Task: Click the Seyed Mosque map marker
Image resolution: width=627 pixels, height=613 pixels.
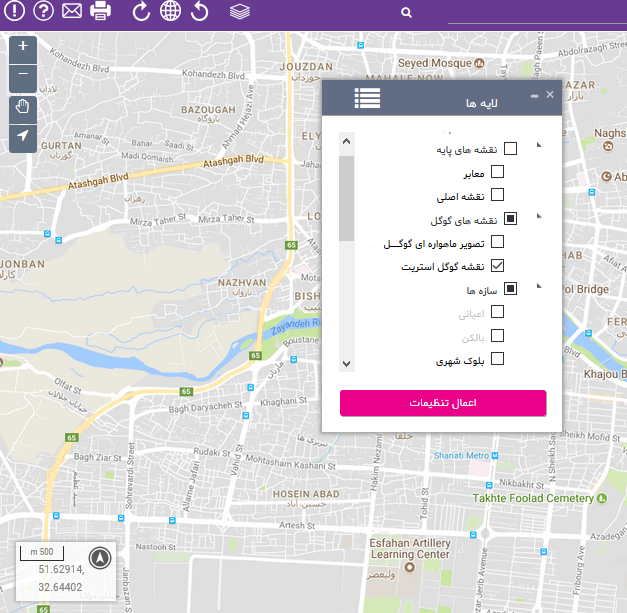Action: pyautogui.click(x=479, y=63)
